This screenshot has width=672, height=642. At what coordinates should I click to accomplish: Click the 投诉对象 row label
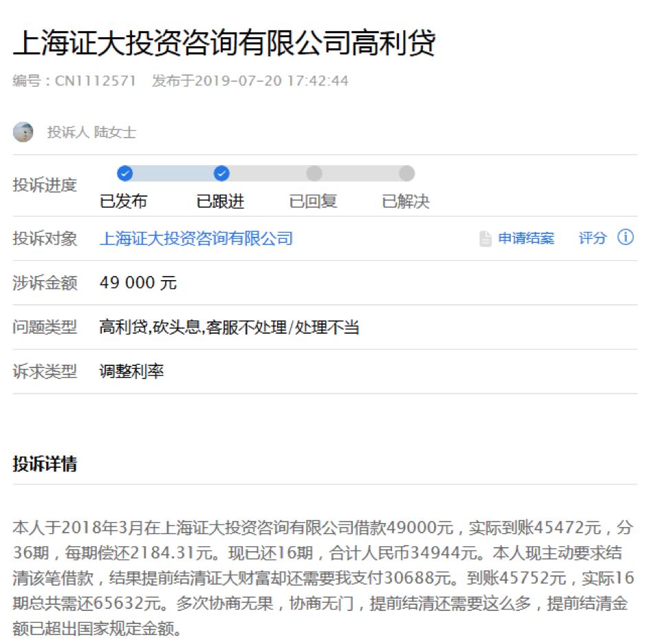point(45,239)
